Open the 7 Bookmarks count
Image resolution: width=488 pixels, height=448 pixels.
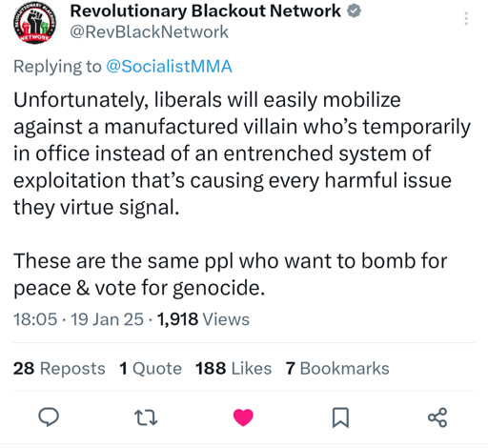tap(337, 369)
